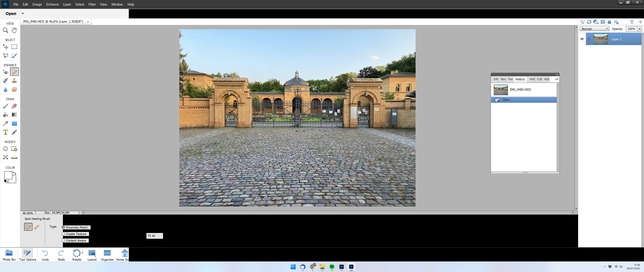
Task: Choose the Healing Brush variant icon
Action: pyautogui.click(x=36, y=227)
